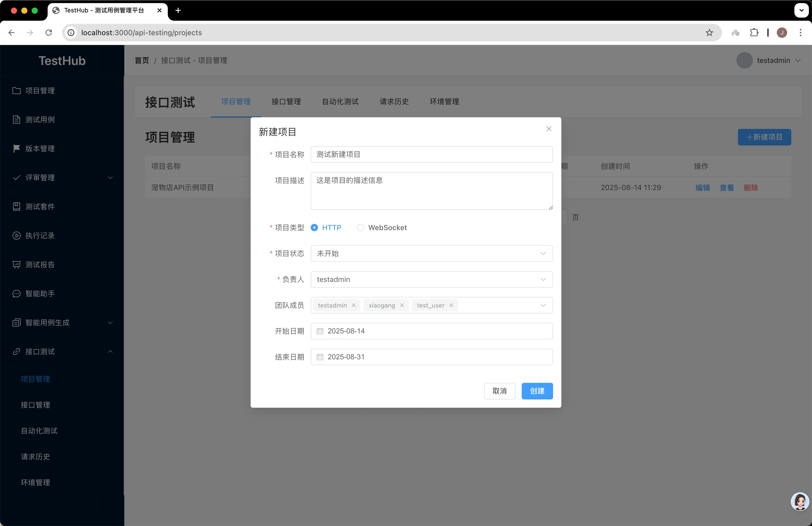
Task: Open the 项目状态 dropdown showing 未开始
Action: [431, 253]
